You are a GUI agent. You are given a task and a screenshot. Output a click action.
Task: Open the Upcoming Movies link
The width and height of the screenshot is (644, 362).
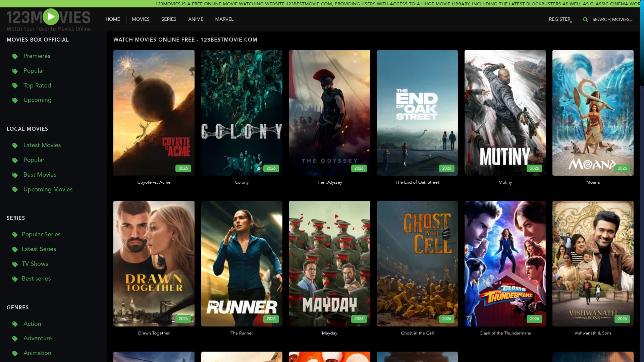coord(48,189)
